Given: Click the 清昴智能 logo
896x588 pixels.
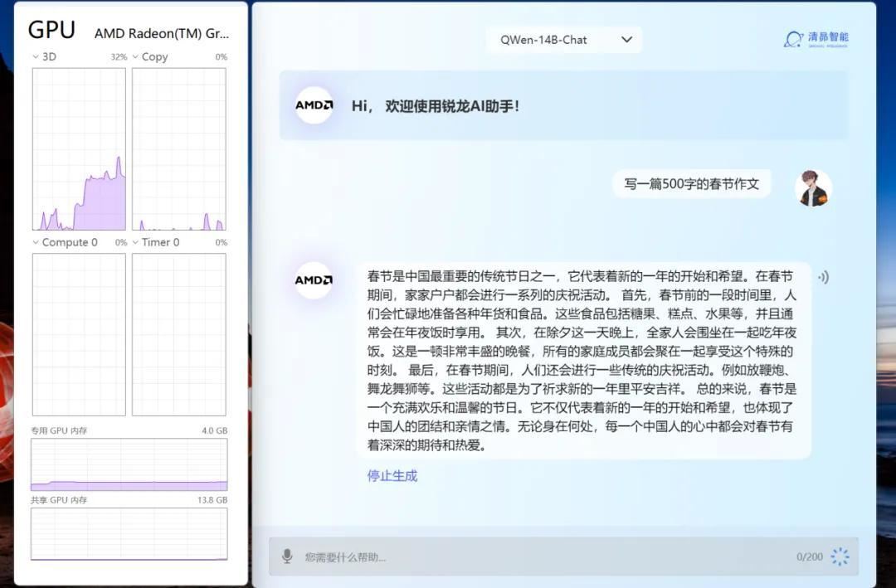Looking at the screenshot, I should pos(817,39).
